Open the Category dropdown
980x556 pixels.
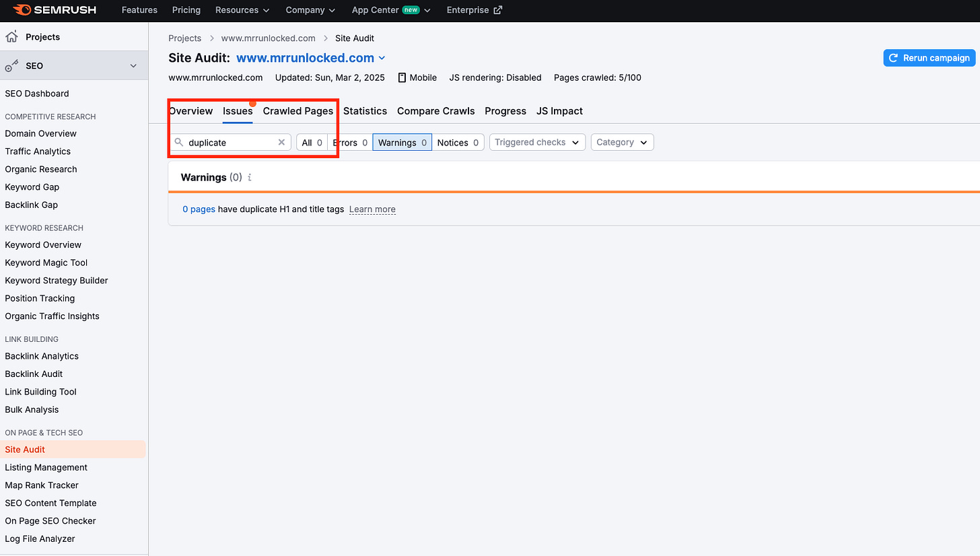pyautogui.click(x=622, y=142)
